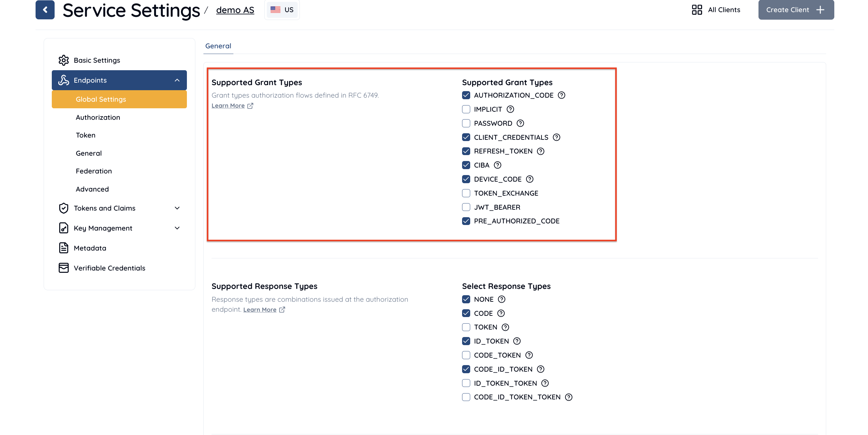Viewport: 868px width, 435px height.
Task: Enable the TOKEN response type checkbox
Action: pos(466,327)
